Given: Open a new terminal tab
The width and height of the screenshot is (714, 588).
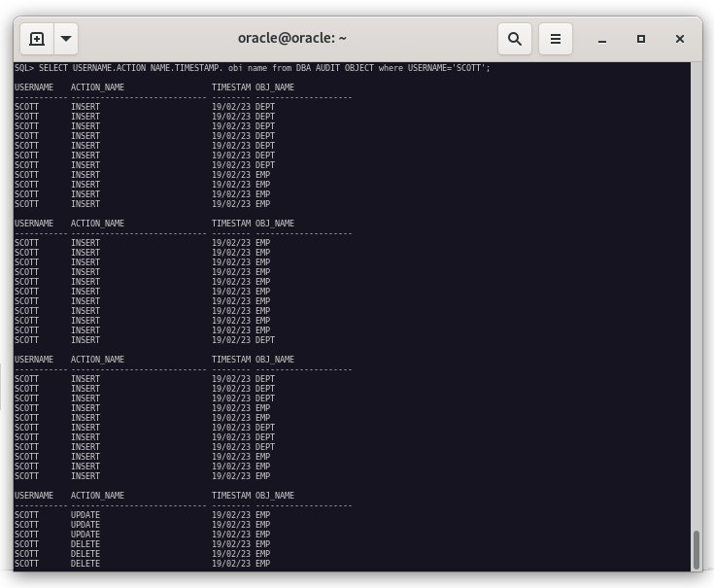Looking at the screenshot, I should click(37, 39).
